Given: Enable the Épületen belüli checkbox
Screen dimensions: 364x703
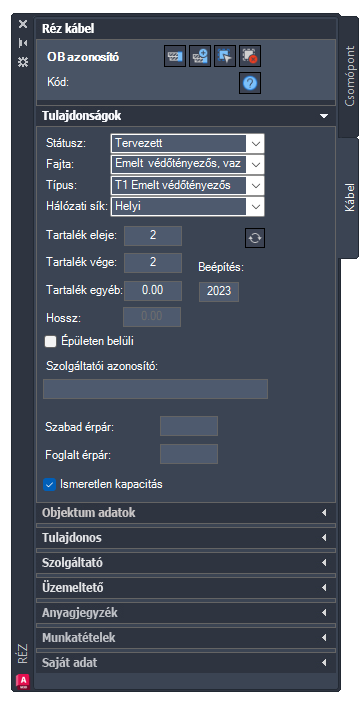Looking at the screenshot, I should click(x=50, y=342).
